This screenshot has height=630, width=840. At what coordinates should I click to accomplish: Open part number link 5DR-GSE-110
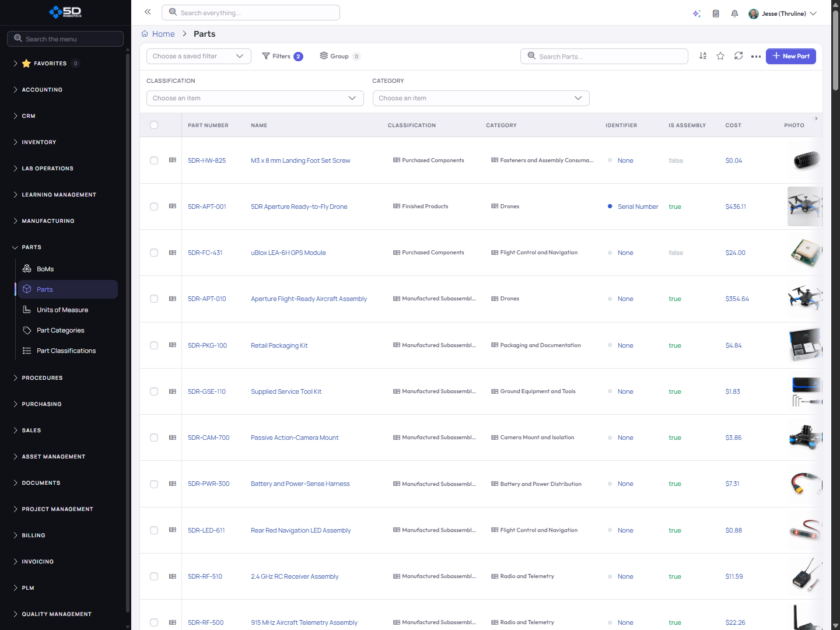click(206, 391)
